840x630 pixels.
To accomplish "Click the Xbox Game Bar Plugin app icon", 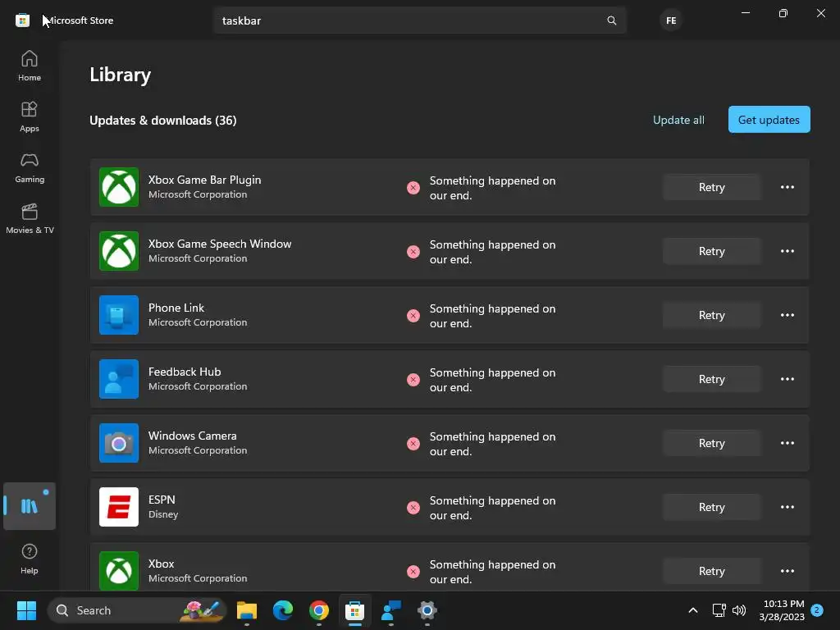I will click(119, 187).
